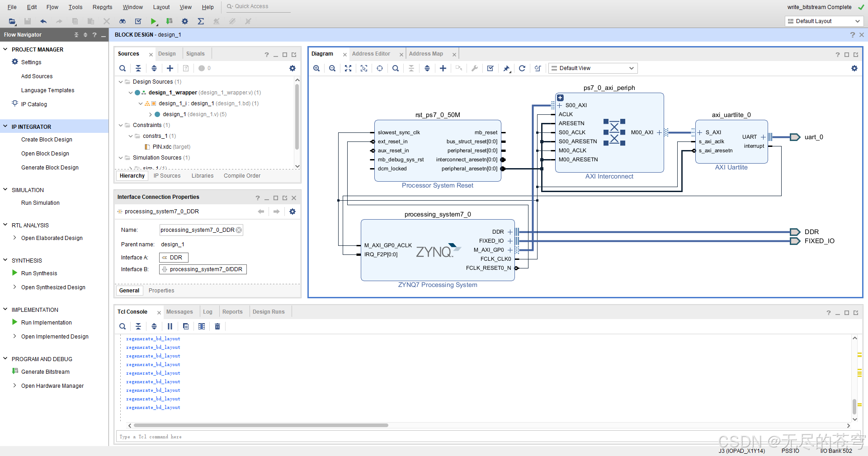The height and width of the screenshot is (456, 868).
Task: Click Run Simulation
Action: coord(40,202)
